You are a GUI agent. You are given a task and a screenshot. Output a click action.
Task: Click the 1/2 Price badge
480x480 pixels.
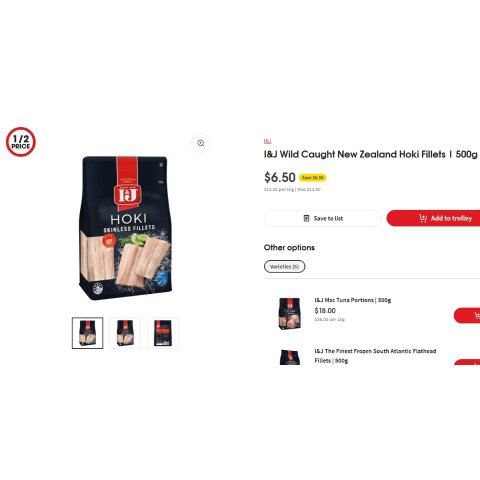coord(21,142)
